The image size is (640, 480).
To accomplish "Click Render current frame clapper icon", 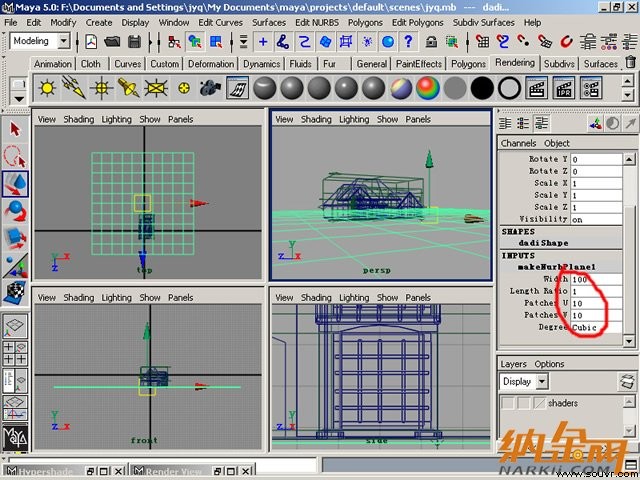I will 536,88.
